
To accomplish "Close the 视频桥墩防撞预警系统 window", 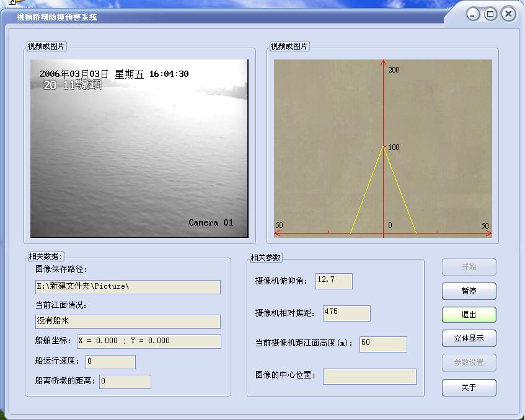I will pos(508,14).
